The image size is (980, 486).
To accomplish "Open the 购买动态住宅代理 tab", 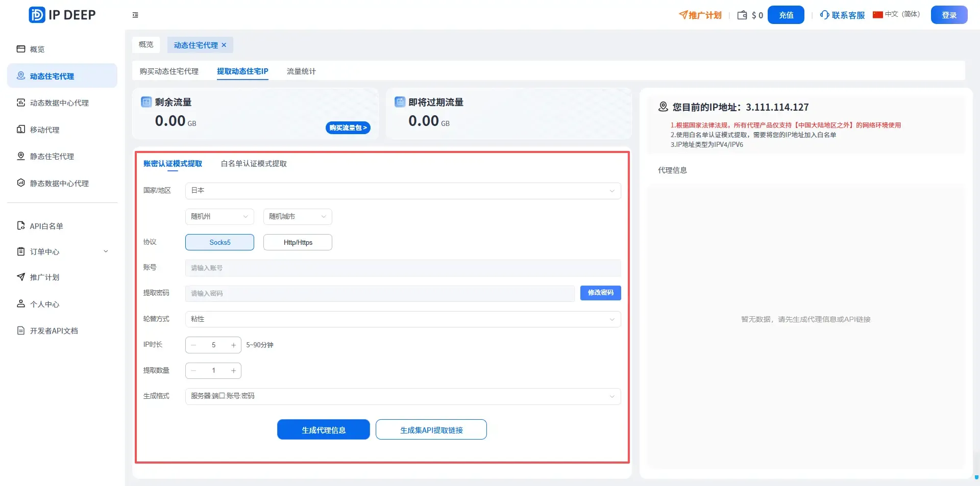I will [168, 71].
